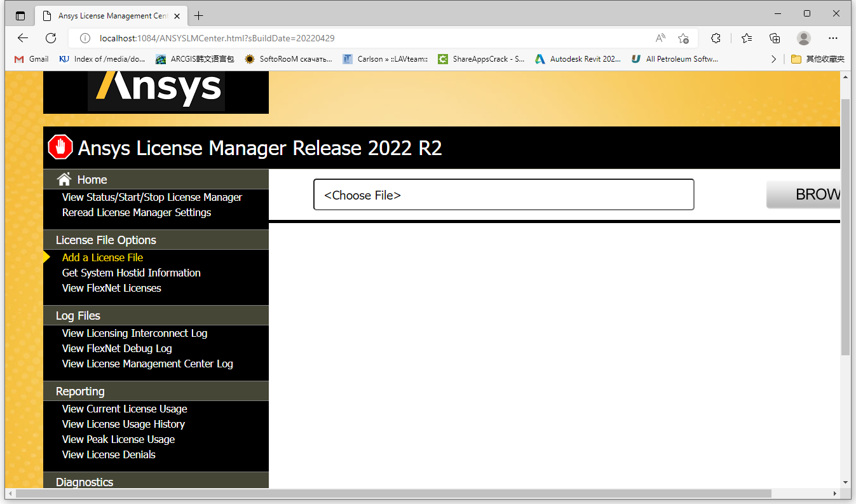The image size is (856, 504).
Task: Open the Favorites list icon
Action: [747, 37]
